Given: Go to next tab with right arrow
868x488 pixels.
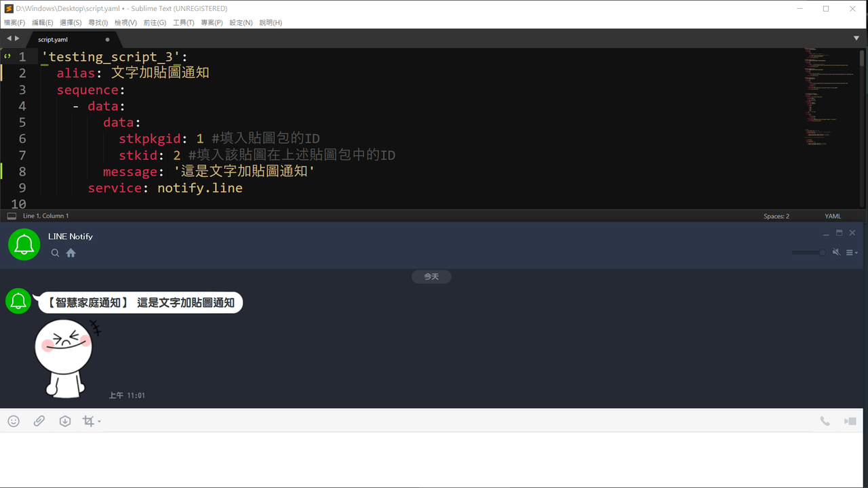Looking at the screenshot, I should click(x=17, y=39).
